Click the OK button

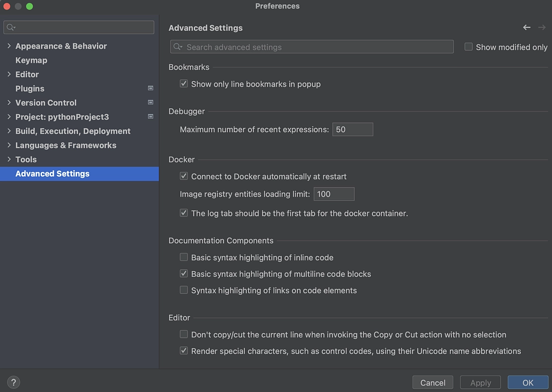click(528, 383)
